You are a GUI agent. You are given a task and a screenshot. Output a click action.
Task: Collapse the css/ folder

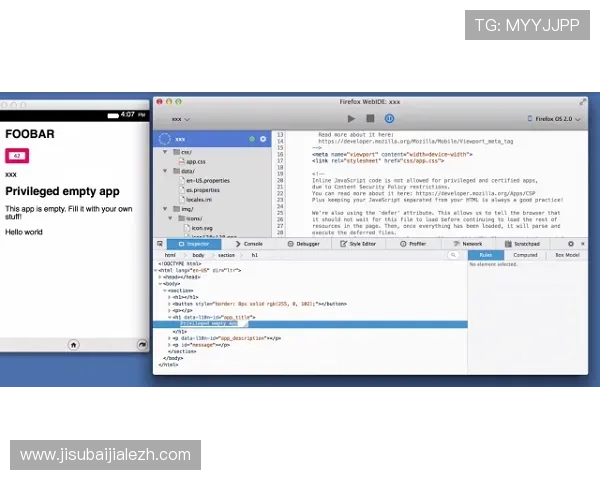(165, 151)
